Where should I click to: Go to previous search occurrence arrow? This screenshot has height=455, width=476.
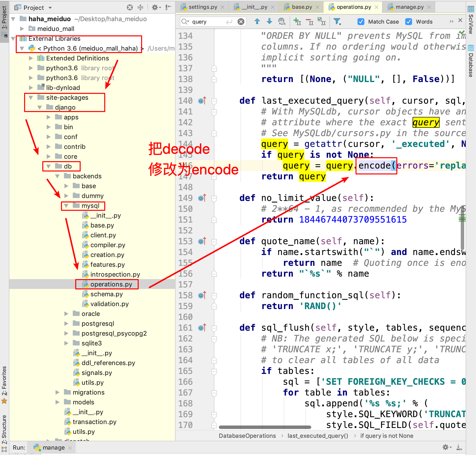(257, 22)
